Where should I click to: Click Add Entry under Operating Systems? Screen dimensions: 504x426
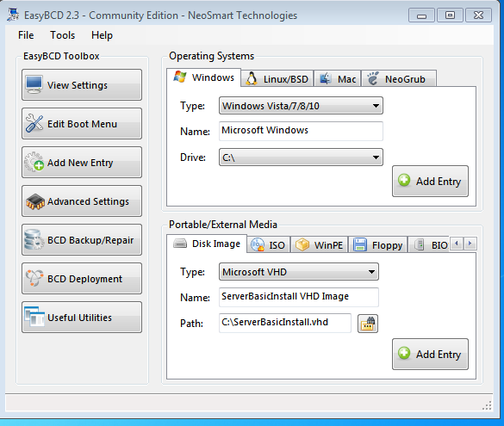pyautogui.click(x=430, y=181)
